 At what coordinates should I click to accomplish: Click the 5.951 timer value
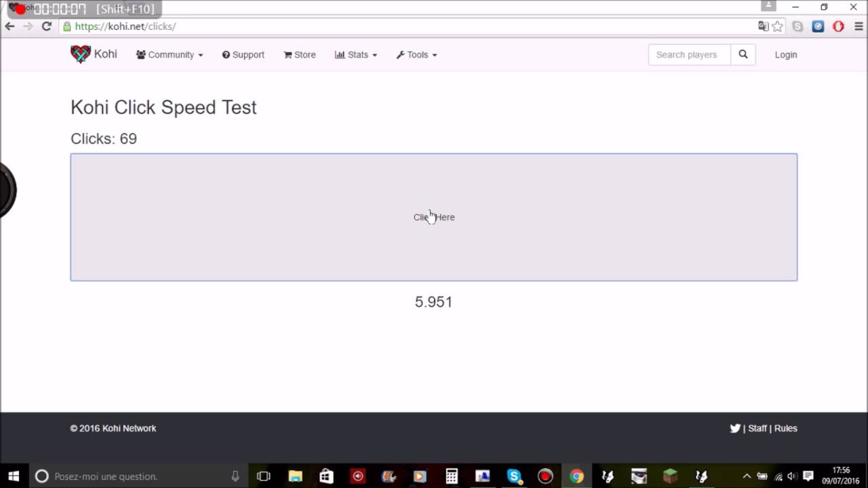[x=434, y=302]
